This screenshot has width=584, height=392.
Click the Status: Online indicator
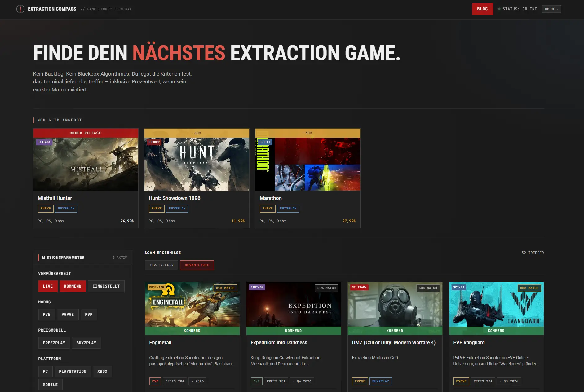coord(517,9)
